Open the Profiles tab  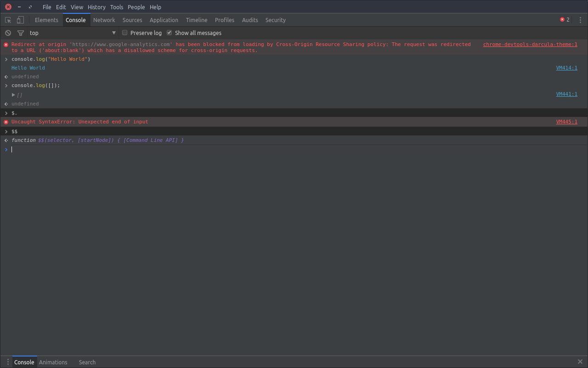click(x=225, y=20)
